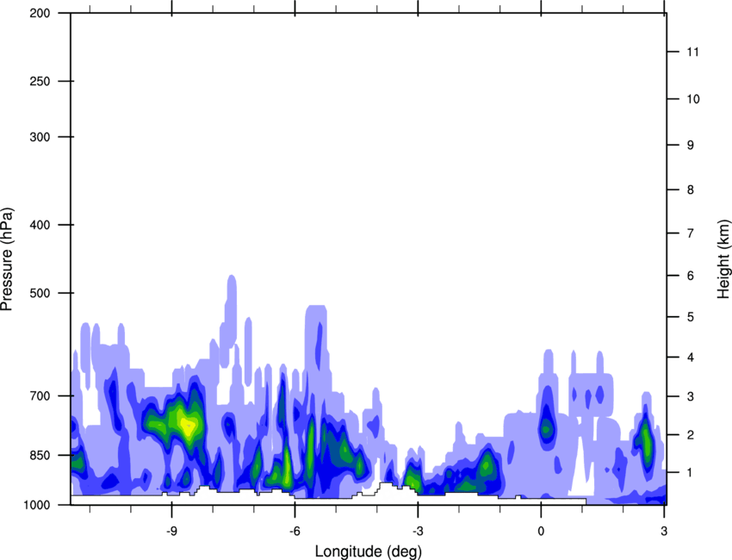The height and width of the screenshot is (560, 732).
Task: Click the 700 pressure tick label
Action: pyautogui.click(x=40, y=395)
